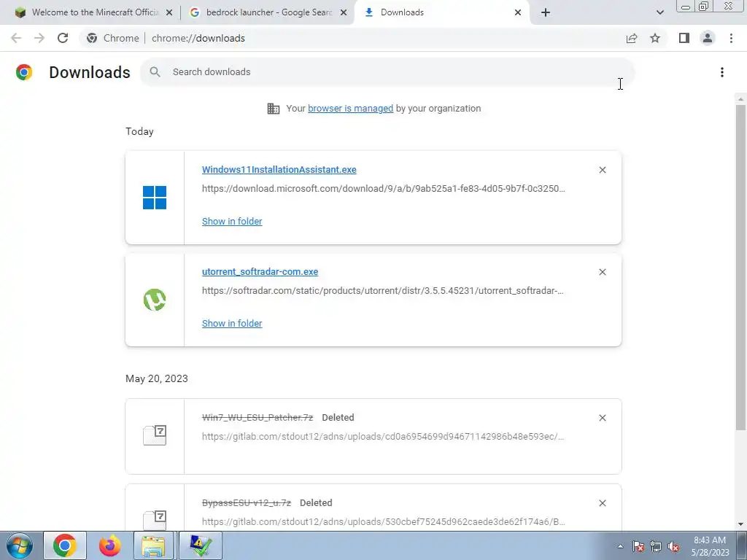747x560 pixels.
Task: Click the page vertical scrollbar thumb
Action: (740, 267)
